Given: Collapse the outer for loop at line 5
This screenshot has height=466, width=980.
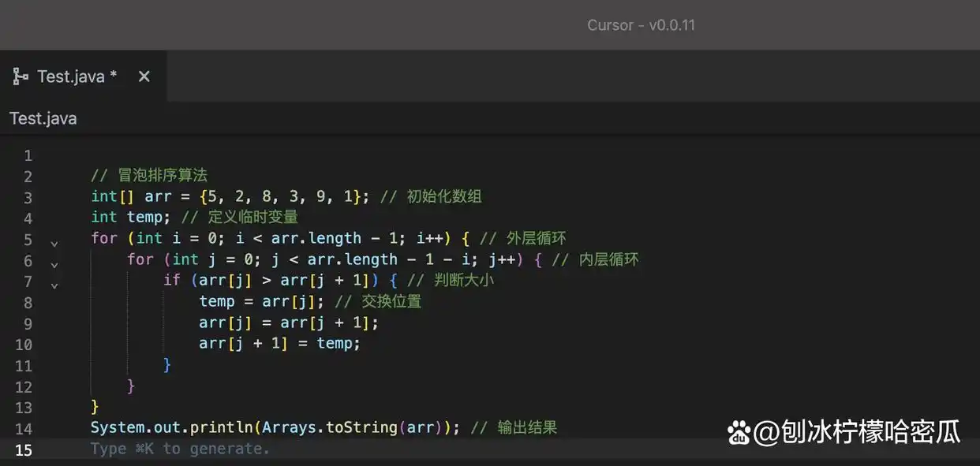Looking at the screenshot, I should point(54,244).
